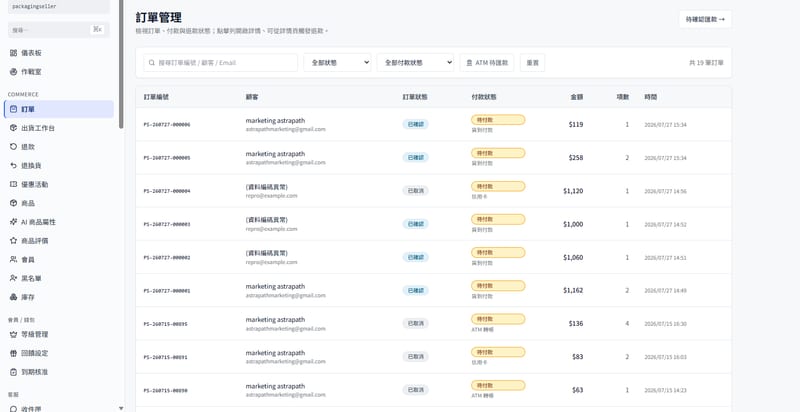Click 金額 column header
Image resolution: width=800 pixels, height=412 pixels.
577,96
